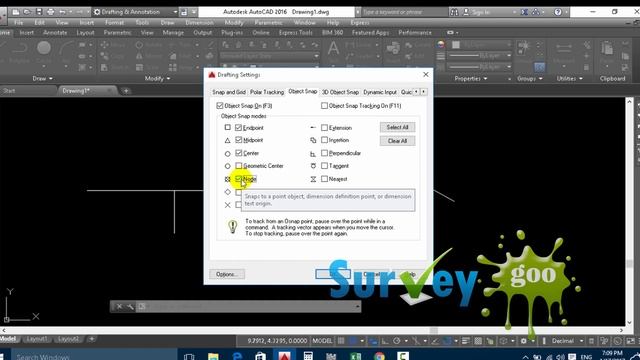Switch to the 3D Object Snap tab
Viewport: 640px width, 360px height.
(x=340, y=92)
